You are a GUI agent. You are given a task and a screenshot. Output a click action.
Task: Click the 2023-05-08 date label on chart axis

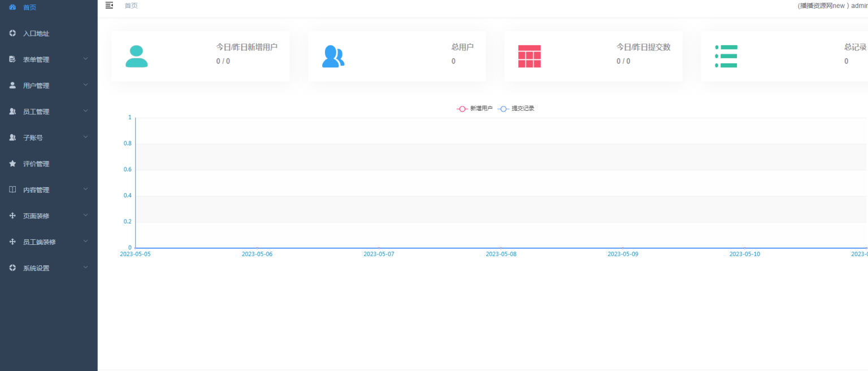[501, 254]
